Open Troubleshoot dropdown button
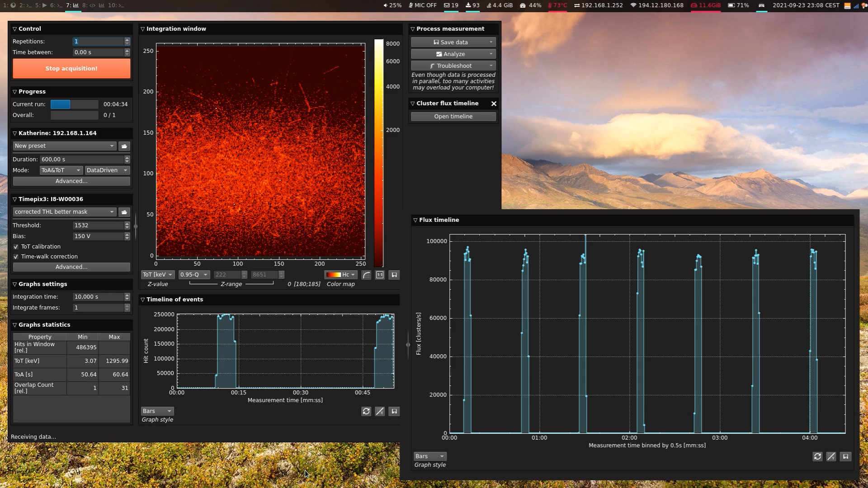 (453, 66)
